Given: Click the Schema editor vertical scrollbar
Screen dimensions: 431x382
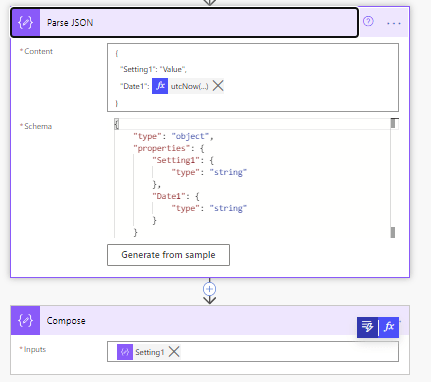Looking at the screenshot, I should [x=393, y=178].
